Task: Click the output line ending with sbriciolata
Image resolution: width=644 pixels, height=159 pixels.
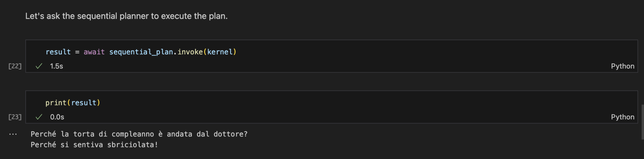Action: pos(94,145)
